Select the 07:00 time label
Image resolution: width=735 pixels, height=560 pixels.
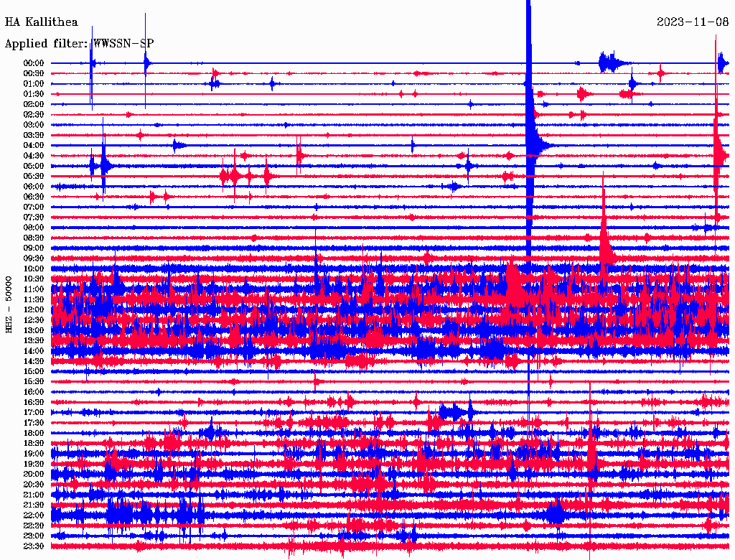click(34, 207)
